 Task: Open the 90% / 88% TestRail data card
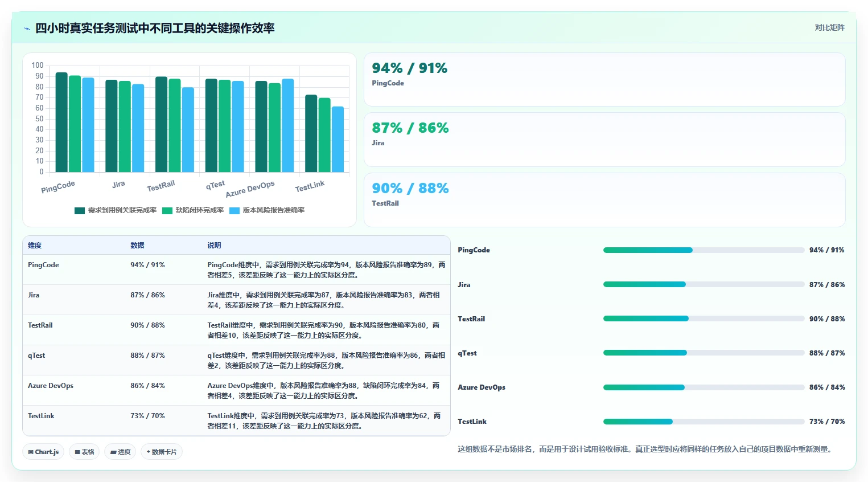click(x=604, y=200)
